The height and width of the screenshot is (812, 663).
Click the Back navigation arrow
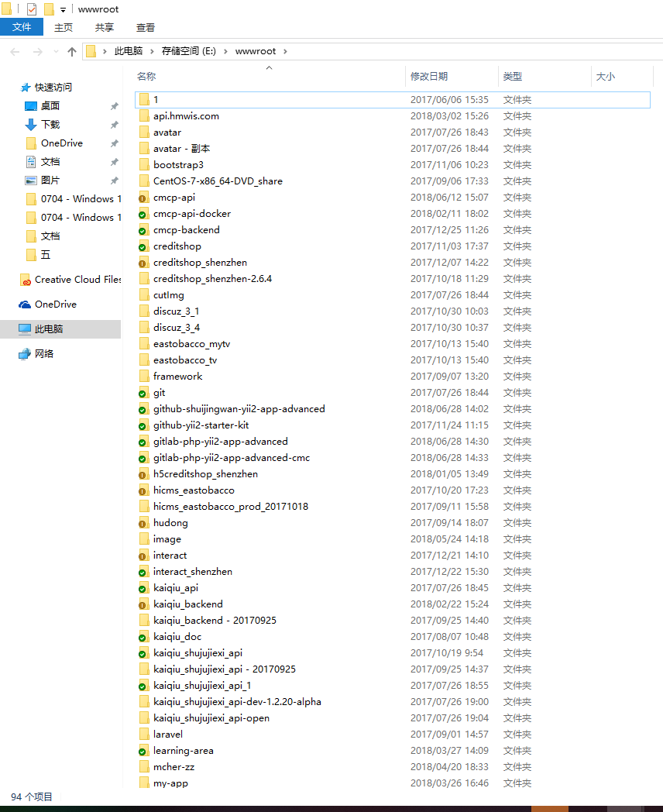point(15,51)
